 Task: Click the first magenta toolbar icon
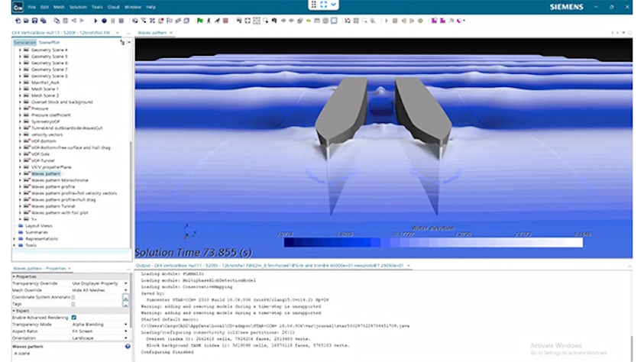pyautogui.click(x=434, y=21)
